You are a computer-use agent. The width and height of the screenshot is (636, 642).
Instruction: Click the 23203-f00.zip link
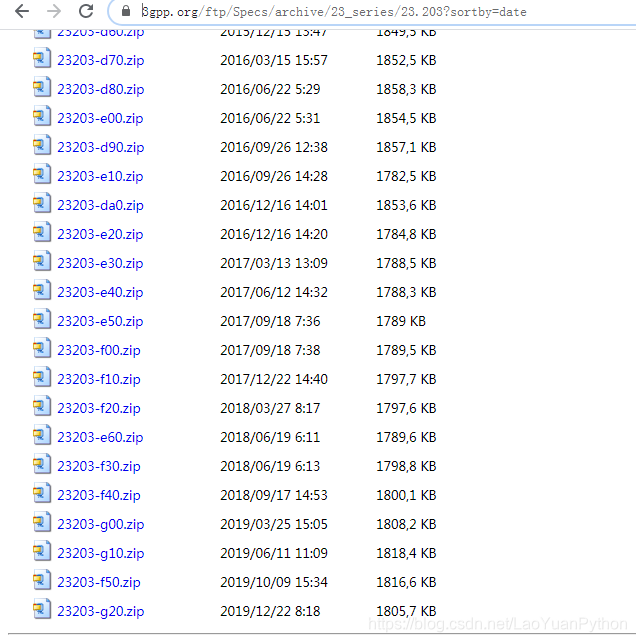click(99, 350)
